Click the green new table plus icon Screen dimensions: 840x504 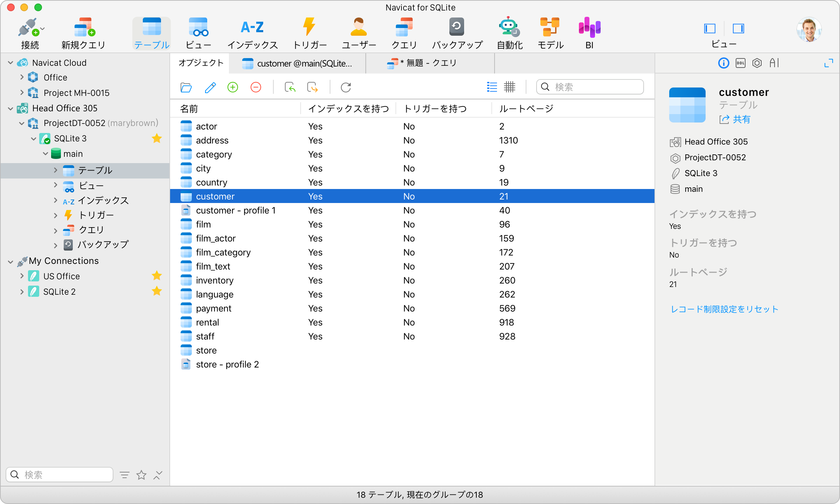[x=233, y=87]
